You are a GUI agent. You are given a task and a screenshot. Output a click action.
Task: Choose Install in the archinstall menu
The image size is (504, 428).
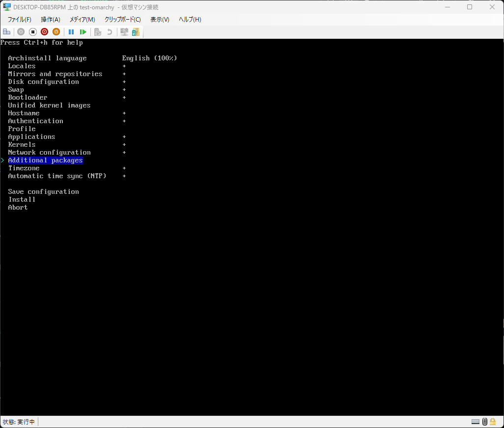22,199
